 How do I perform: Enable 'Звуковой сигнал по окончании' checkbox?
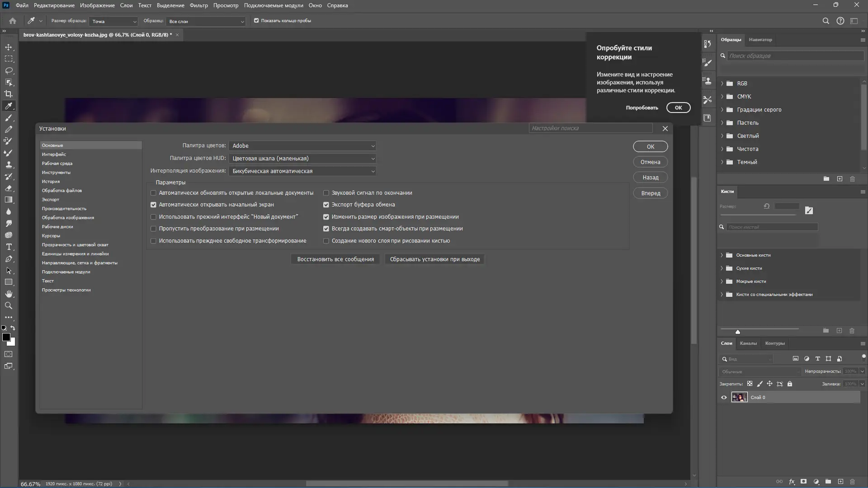coord(326,193)
